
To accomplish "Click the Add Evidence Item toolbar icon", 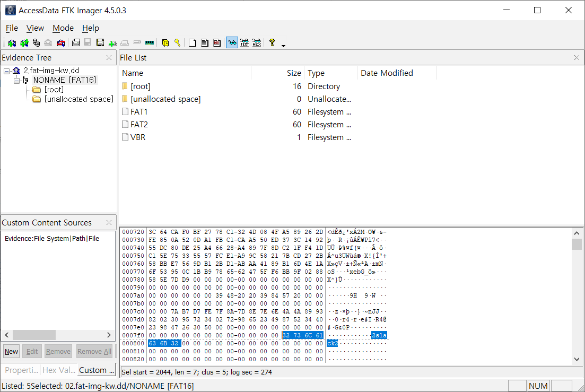I will pyautogui.click(x=12, y=43).
